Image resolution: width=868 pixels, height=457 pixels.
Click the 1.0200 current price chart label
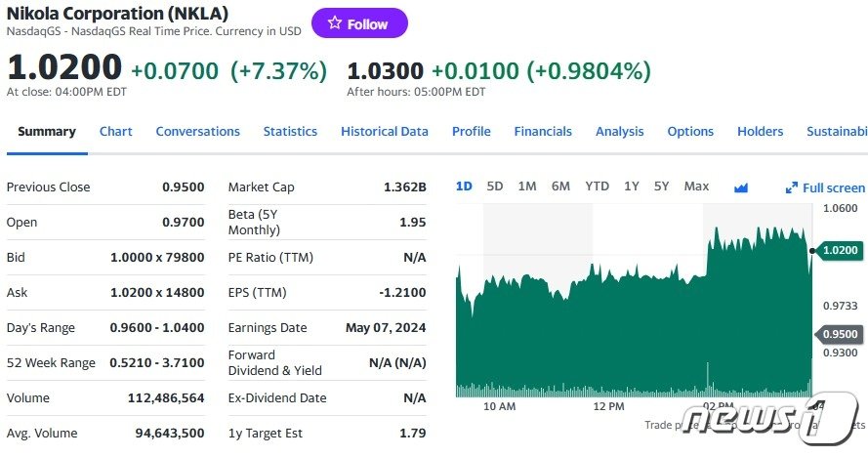click(x=840, y=250)
